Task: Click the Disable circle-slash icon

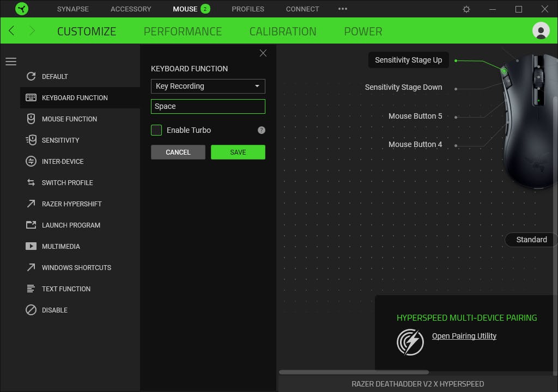Action: coord(31,310)
